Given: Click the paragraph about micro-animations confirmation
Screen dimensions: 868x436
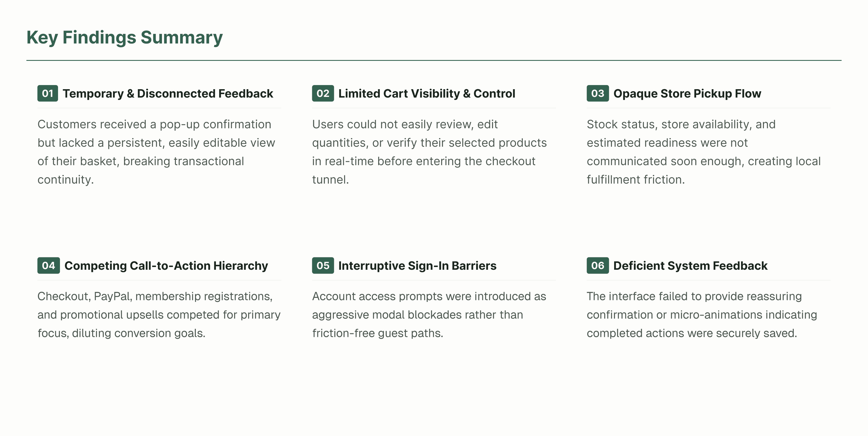Looking at the screenshot, I should pos(702,315).
